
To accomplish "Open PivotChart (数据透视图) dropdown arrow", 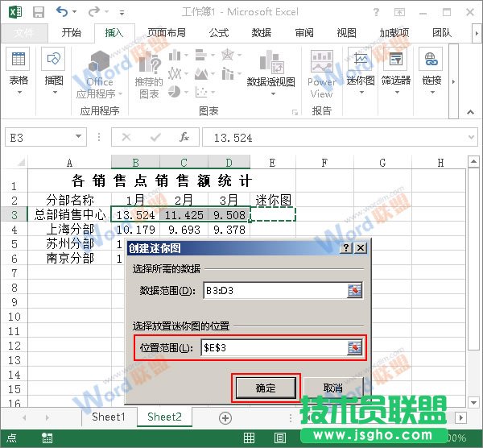I will pos(273,93).
